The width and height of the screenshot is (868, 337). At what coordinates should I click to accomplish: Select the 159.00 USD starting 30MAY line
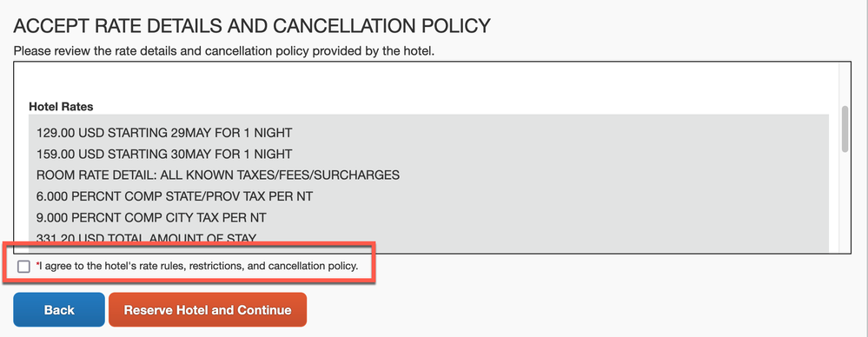pos(164,154)
